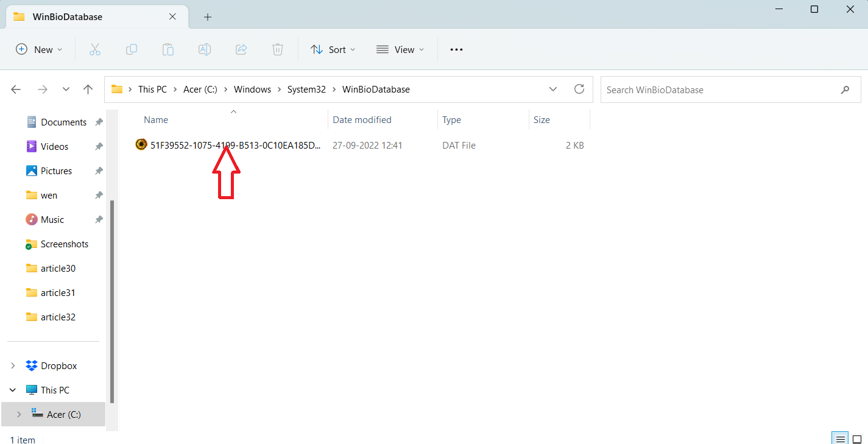Go up one directory level
The height and width of the screenshot is (444, 868).
(88, 90)
